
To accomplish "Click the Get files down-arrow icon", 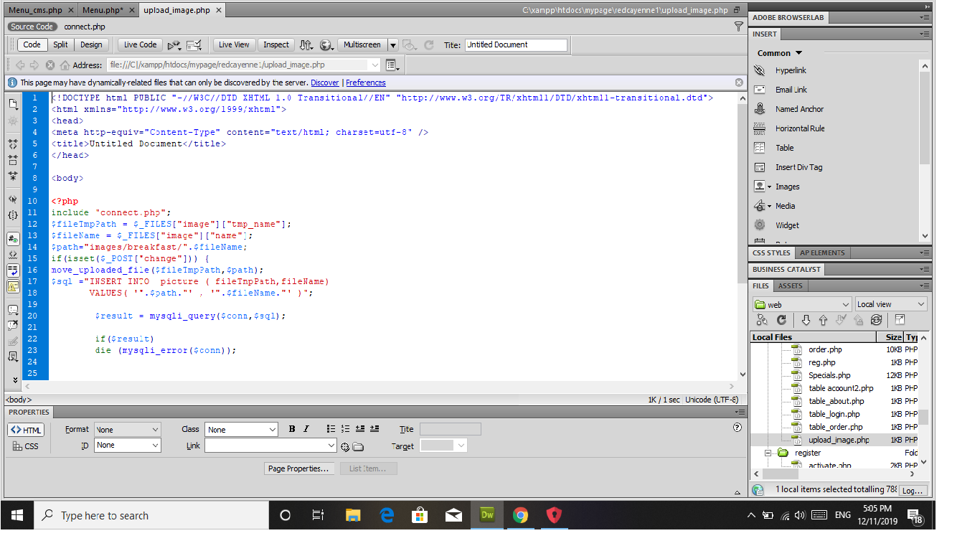I will click(806, 320).
